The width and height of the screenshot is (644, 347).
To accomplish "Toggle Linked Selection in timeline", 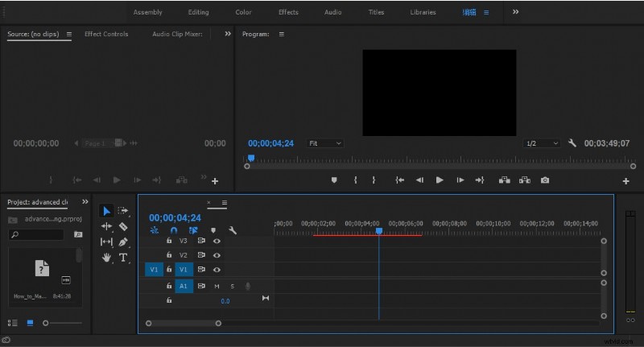I will (193, 230).
